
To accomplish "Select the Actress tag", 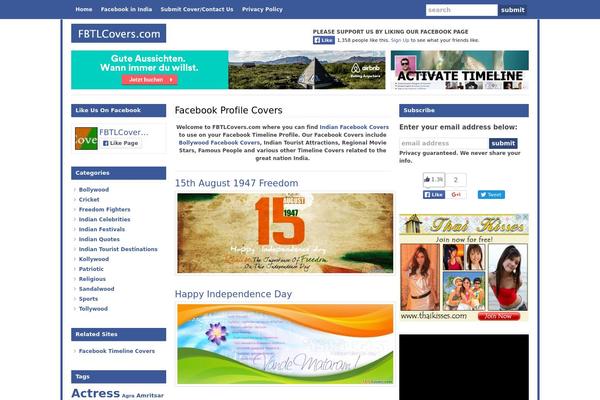I will click(96, 393).
